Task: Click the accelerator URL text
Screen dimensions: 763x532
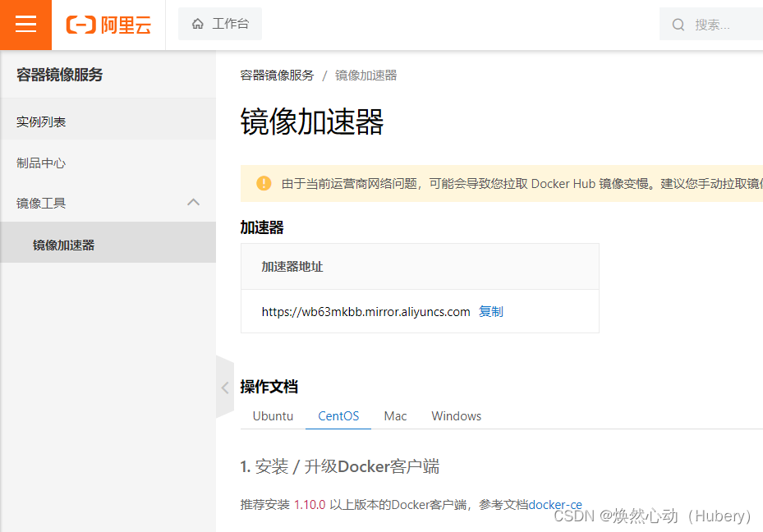Action: pyautogui.click(x=366, y=312)
